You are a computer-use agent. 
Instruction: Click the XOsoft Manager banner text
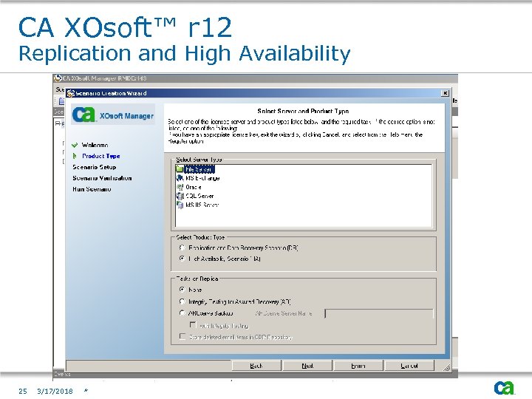[126, 116]
